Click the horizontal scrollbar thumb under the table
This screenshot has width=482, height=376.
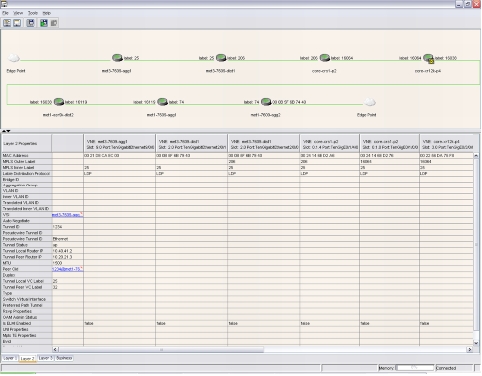click(x=161, y=349)
